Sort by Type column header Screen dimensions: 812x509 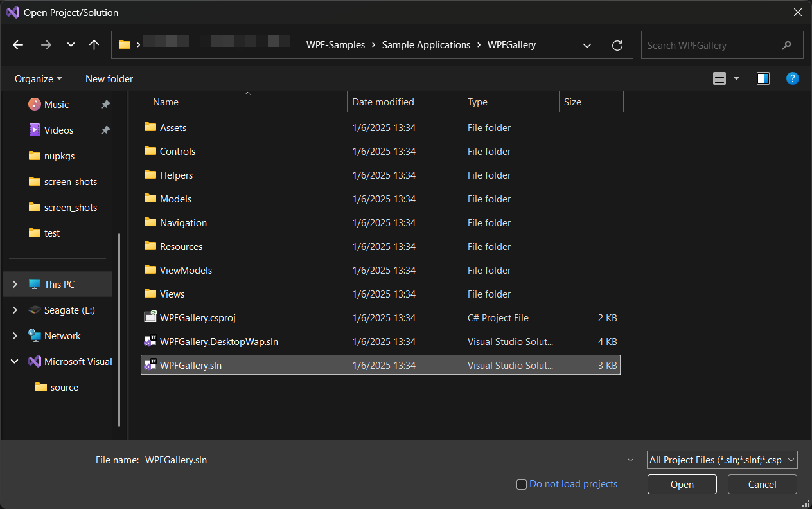477,102
